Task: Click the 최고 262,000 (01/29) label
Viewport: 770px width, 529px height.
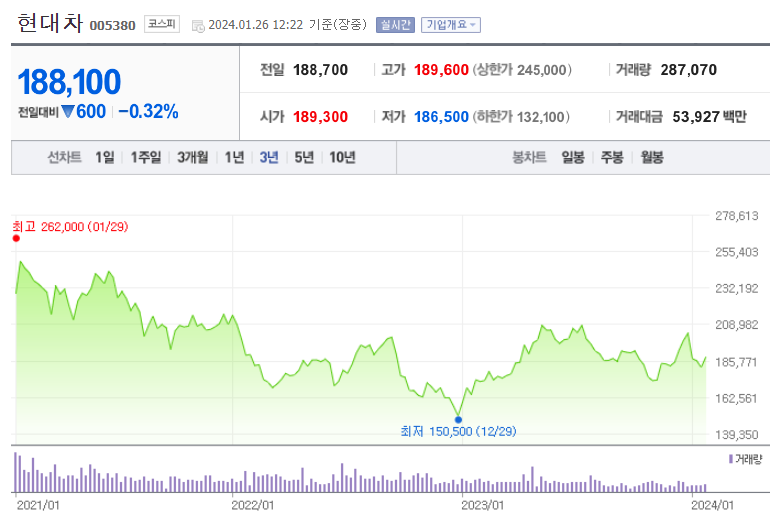Action: [70, 226]
